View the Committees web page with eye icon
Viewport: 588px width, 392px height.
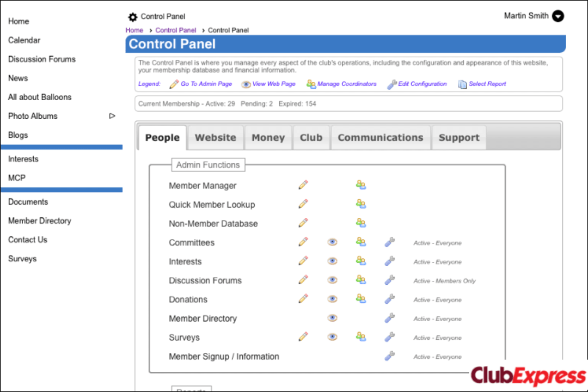332,242
